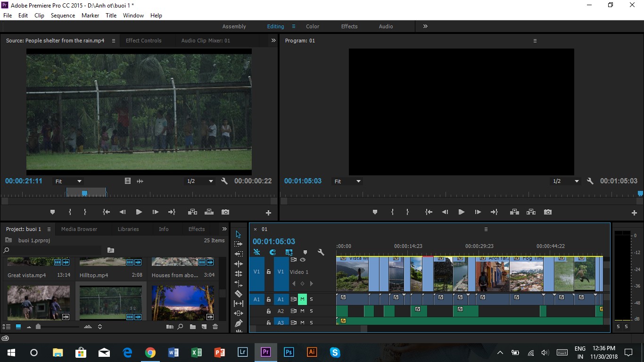Adjust Project panel thumbnail zoom slider

(x=39, y=327)
